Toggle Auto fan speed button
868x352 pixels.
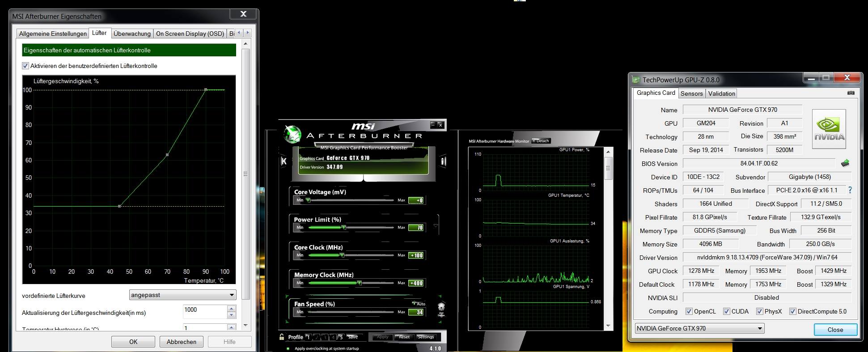point(419,304)
